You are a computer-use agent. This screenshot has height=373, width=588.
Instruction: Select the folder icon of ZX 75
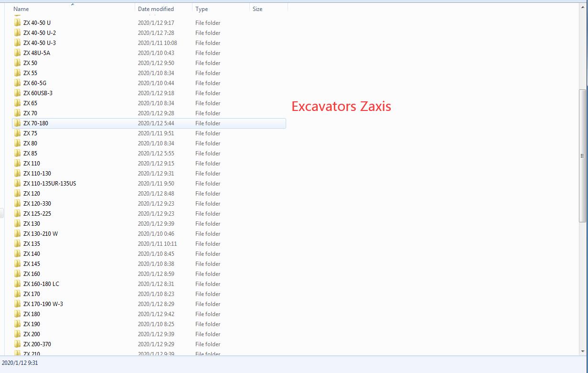coord(17,133)
